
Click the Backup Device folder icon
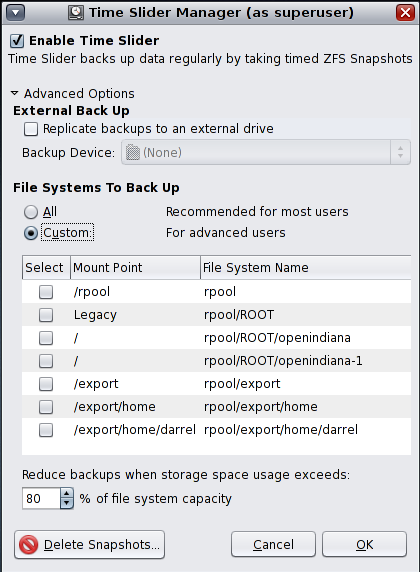(133, 152)
